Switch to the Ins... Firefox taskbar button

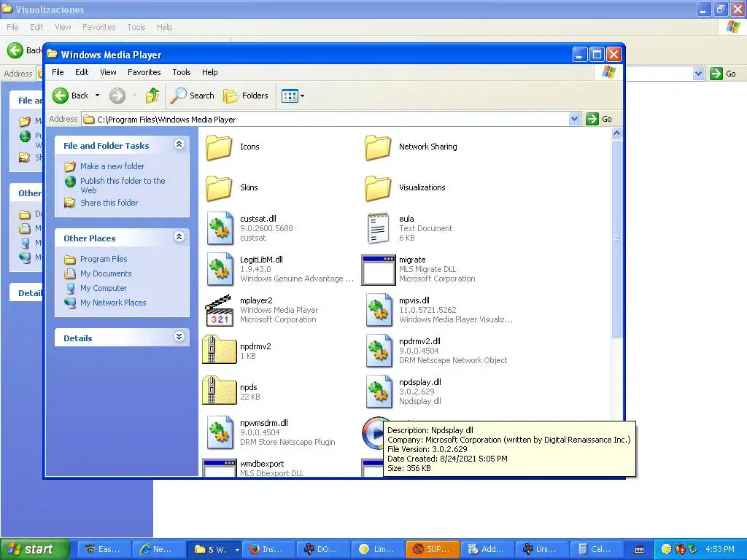[x=268, y=549]
